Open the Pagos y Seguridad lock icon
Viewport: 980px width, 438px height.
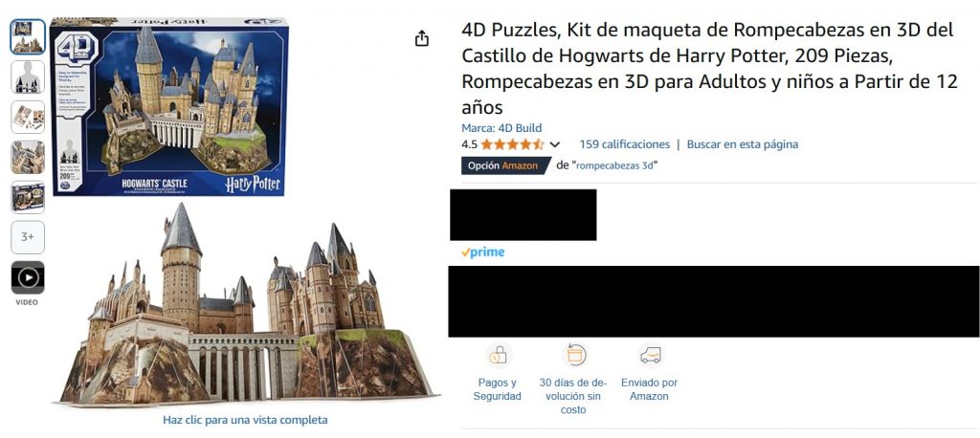[498, 356]
